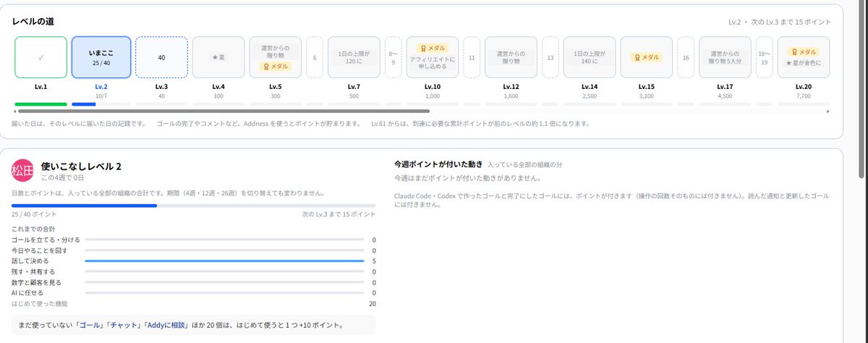This screenshot has width=868, height=343.
Task: Click ★星が金色に text in Lv.20 card
Action: [x=804, y=63]
